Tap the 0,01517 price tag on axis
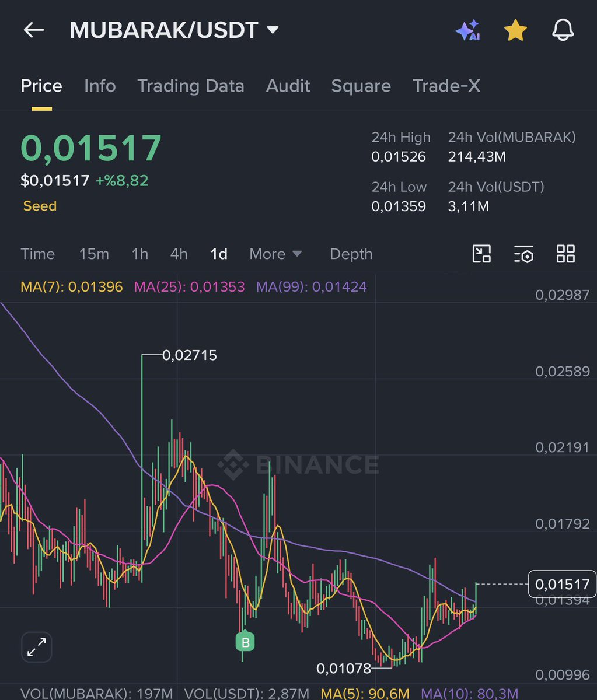597x700 pixels. [x=563, y=584]
